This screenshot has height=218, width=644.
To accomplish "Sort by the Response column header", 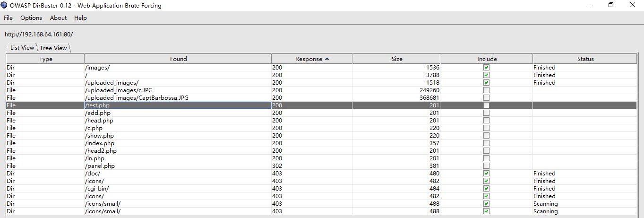I will [312, 59].
